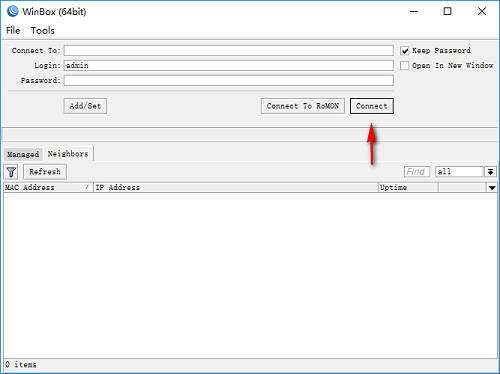500x374 pixels.
Task: Click the WinBox logo in the title bar
Action: 13,11
